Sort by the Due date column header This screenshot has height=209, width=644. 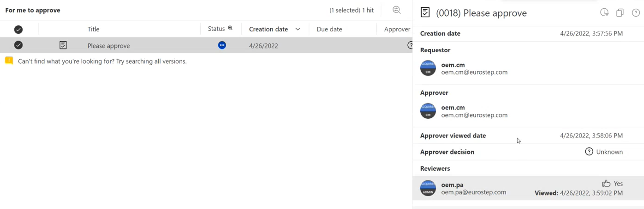329,29
